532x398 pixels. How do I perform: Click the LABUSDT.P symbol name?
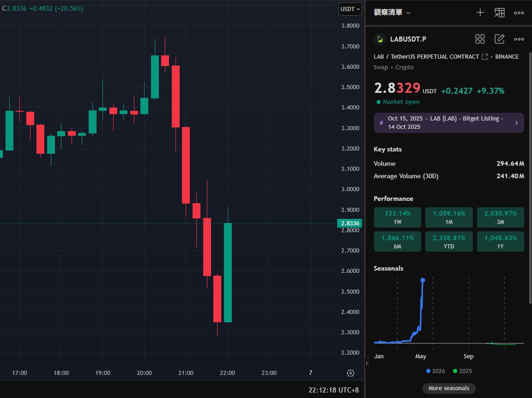408,39
